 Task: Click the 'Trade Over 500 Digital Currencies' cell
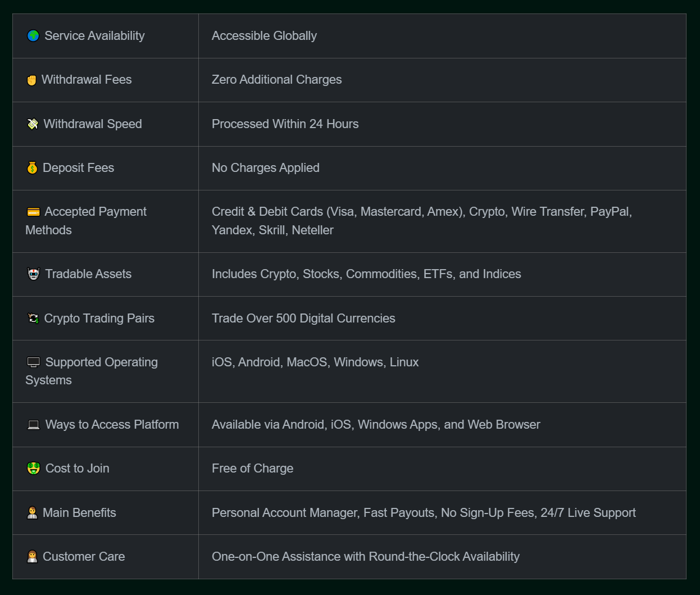click(303, 319)
